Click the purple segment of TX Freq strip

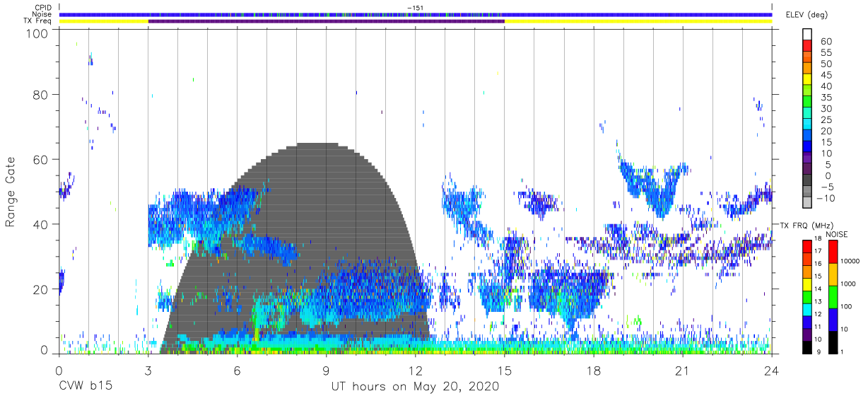tap(326, 21)
